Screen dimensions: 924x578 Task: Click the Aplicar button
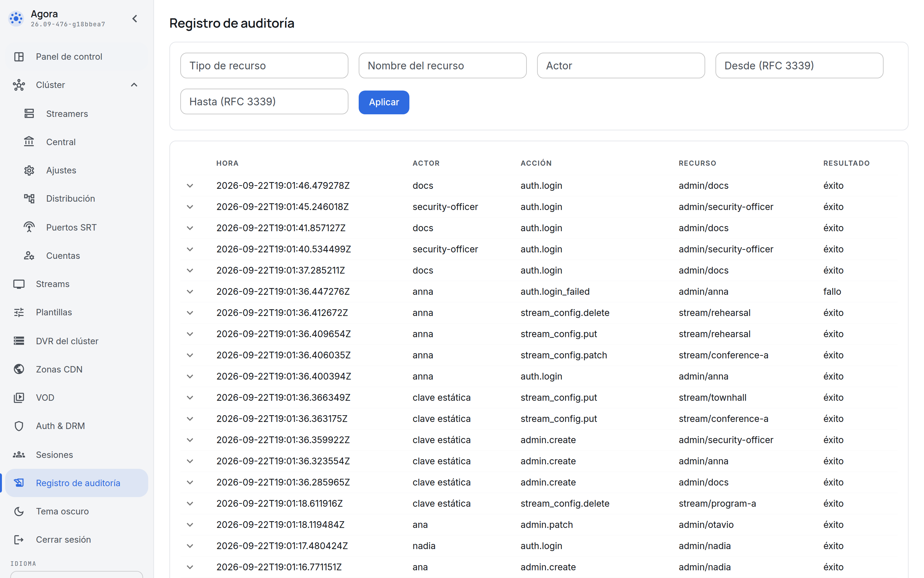click(x=384, y=102)
